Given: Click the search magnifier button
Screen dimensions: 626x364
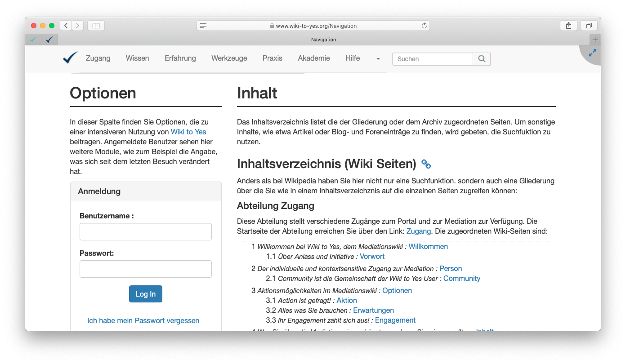Looking at the screenshot, I should 482,59.
